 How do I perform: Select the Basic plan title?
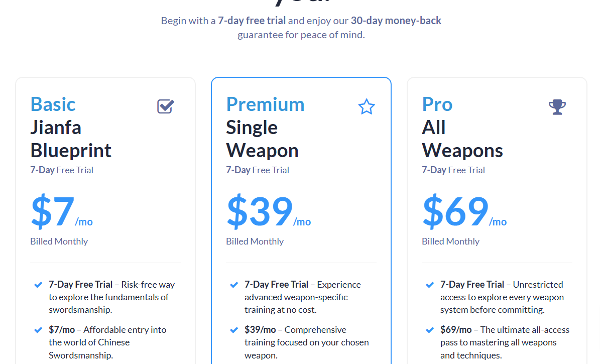coord(53,104)
